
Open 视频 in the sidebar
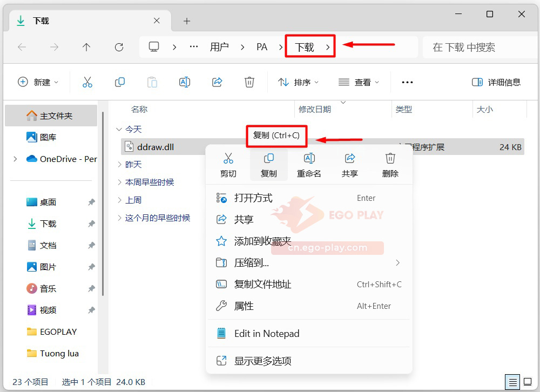[x=51, y=310]
